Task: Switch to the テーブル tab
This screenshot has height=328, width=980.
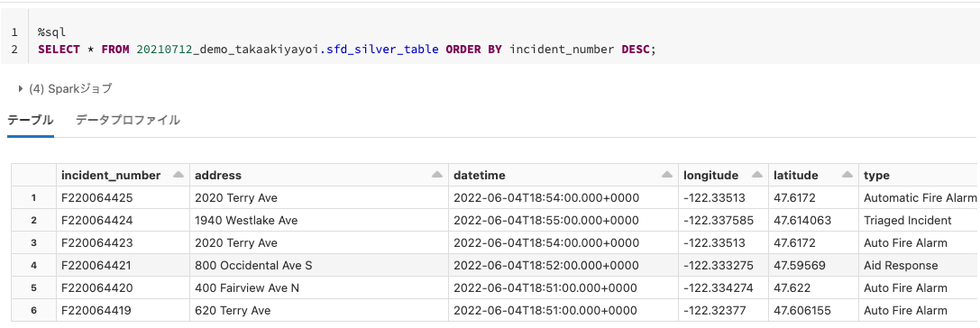Action: pos(31,120)
